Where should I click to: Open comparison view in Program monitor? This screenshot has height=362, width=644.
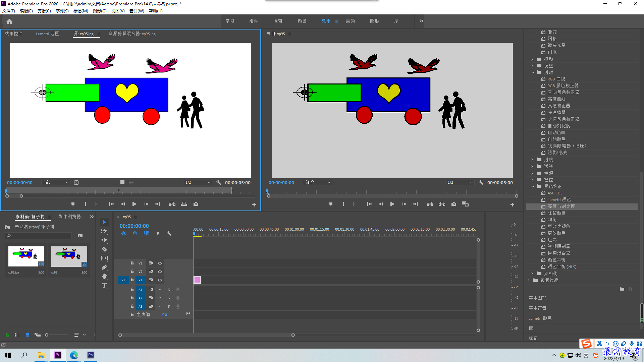[465, 204]
